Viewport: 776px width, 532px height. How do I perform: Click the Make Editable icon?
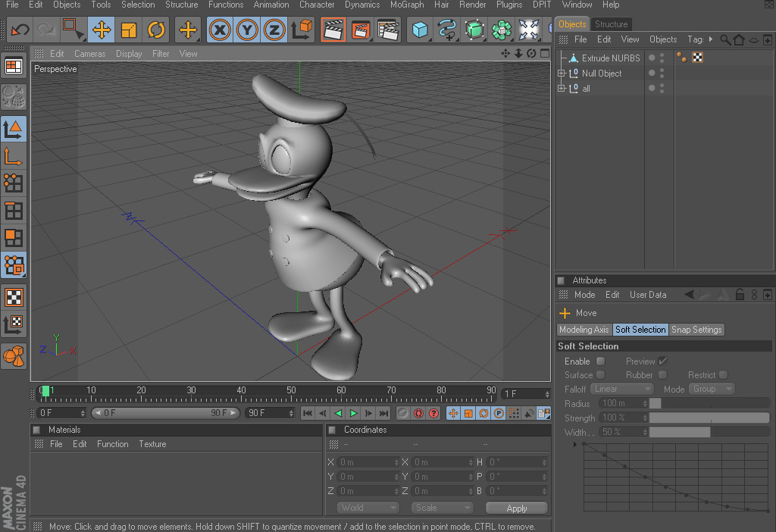tap(14, 97)
